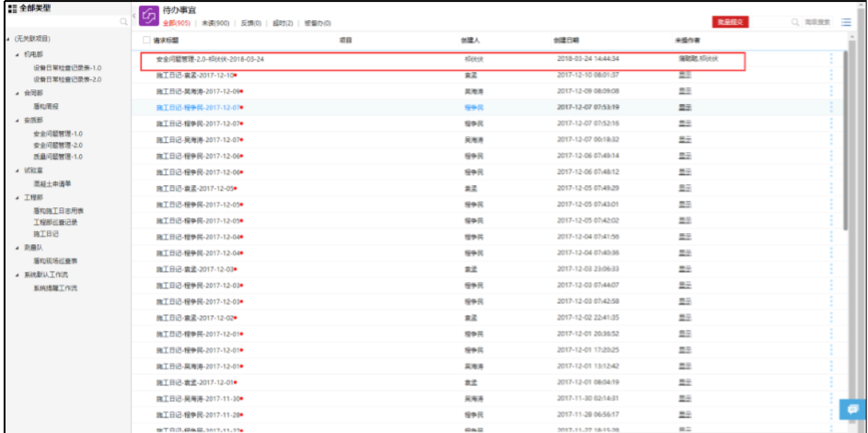
Task: Collapse the 工程部 tree node
Action: click(x=17, y=196)
